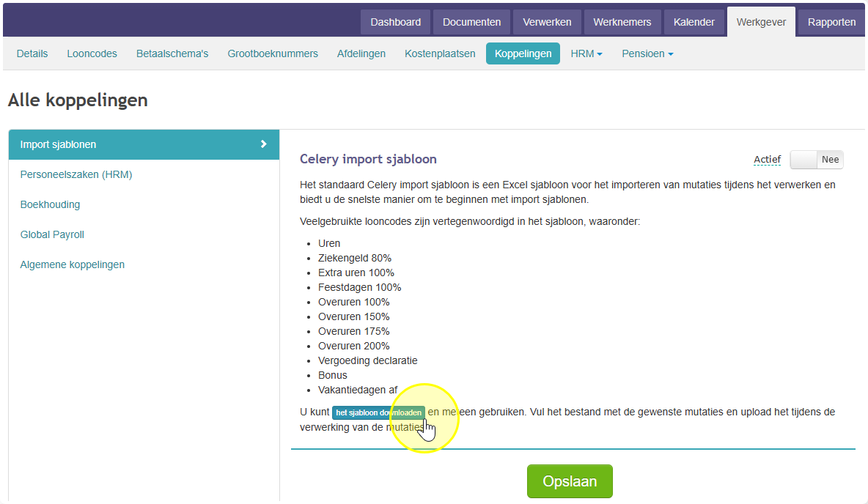The height and width of the screenshot is (504, 868).
Task: Open Personeelszaken (HRM) category
Action: (76, 174)
